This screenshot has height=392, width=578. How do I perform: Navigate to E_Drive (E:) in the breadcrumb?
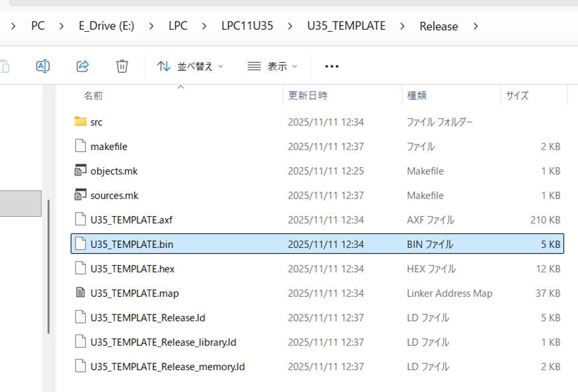click(x=106, y=26)
